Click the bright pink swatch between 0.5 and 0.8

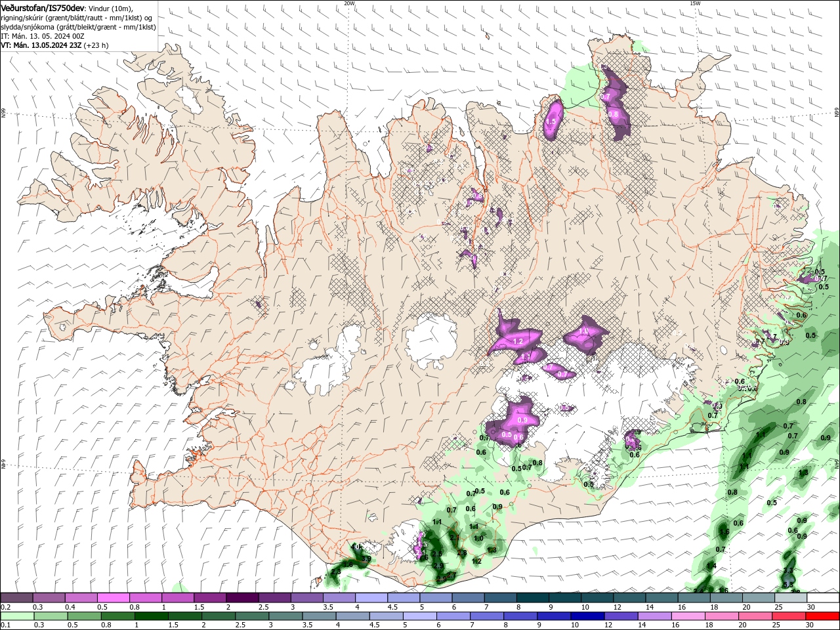coord(114,597)
